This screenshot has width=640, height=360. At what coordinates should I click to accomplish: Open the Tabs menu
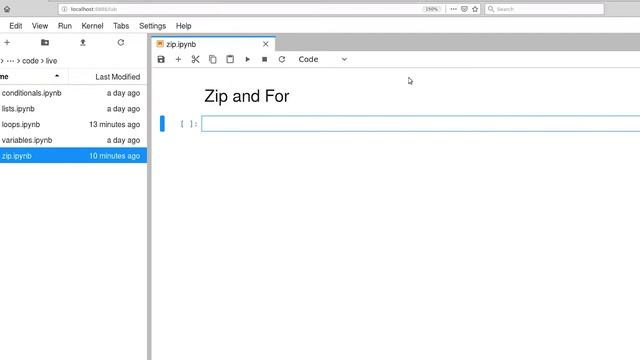coord(121,26)
